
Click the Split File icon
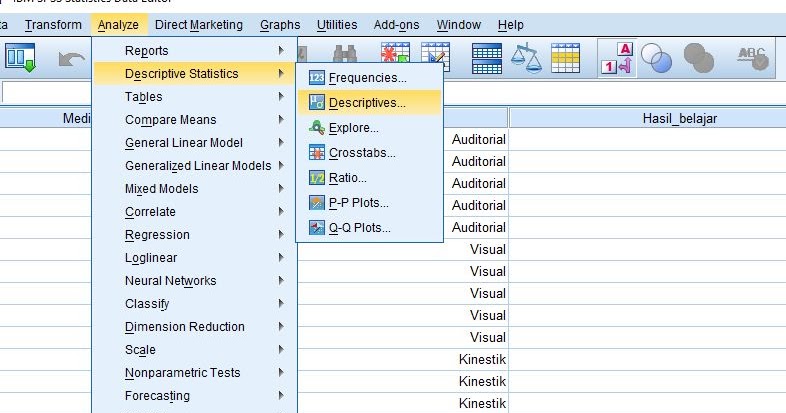click(487, 58)
